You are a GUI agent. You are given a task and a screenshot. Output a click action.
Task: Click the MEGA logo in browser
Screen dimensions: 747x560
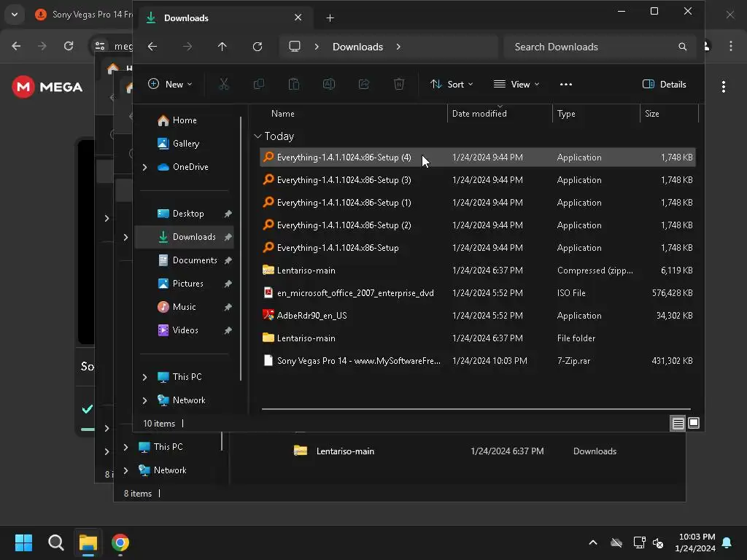47,87
